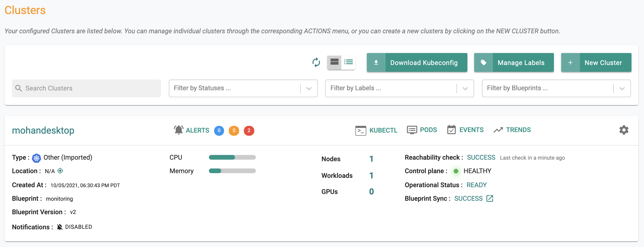Open Manage Labels
Image resolution: width=644 pixels, height=247 pixels.
(x=514, y=62)
